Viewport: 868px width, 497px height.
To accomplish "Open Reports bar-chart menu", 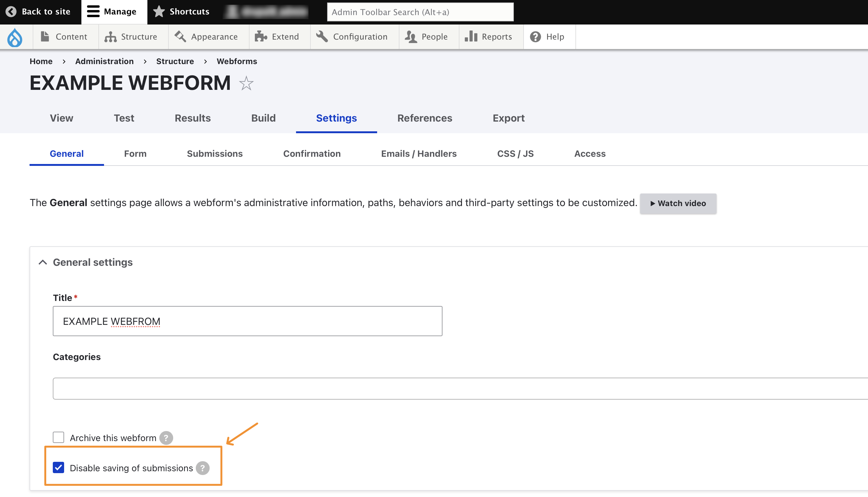I will tap(488, 36).
